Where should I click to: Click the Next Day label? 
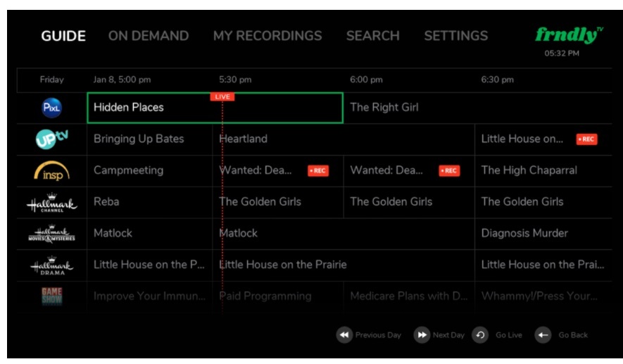pos(448,335)
